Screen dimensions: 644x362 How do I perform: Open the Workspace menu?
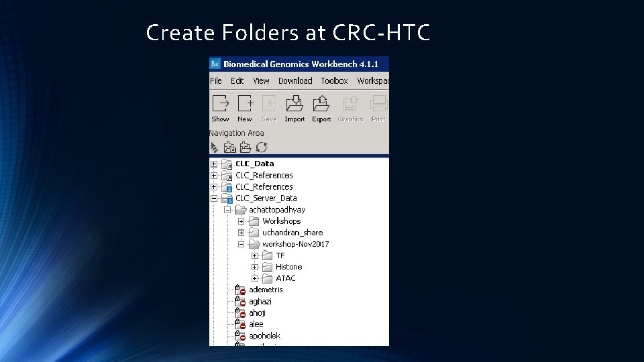(373, 81)
